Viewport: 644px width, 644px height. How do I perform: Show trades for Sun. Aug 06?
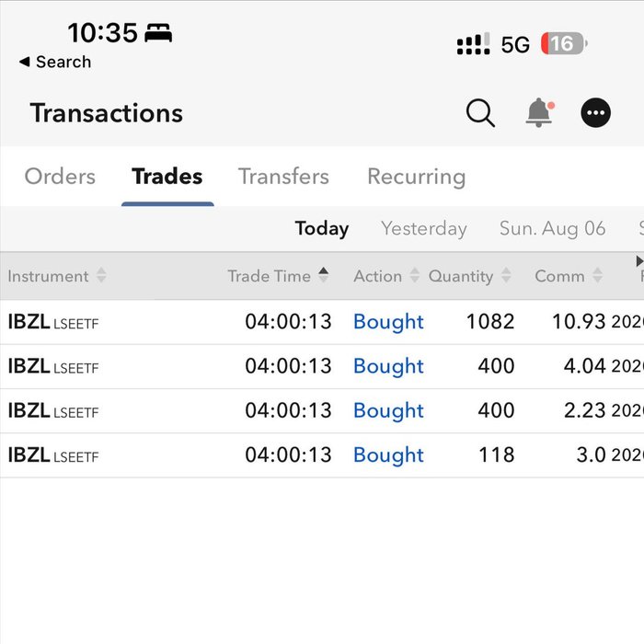(x=552, y=228)
